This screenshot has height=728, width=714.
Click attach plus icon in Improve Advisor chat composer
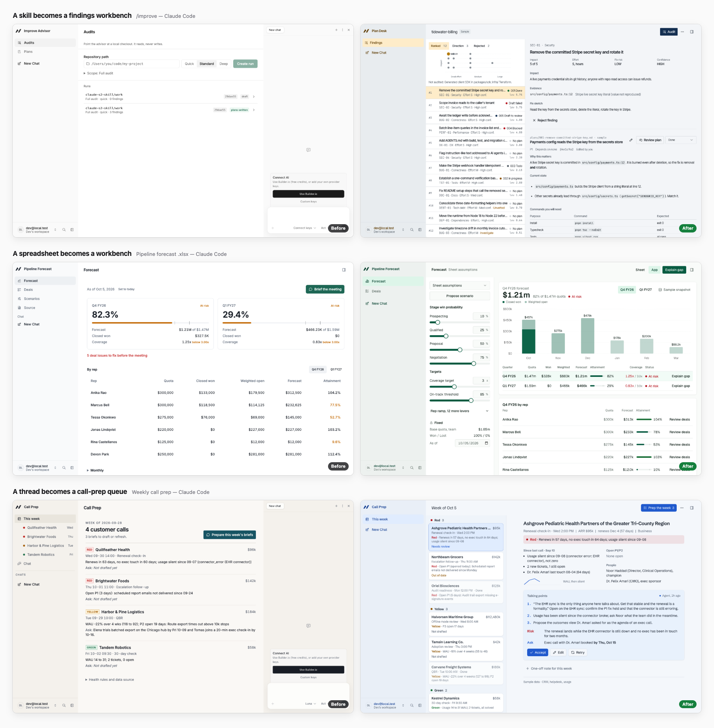pos(273,228)
